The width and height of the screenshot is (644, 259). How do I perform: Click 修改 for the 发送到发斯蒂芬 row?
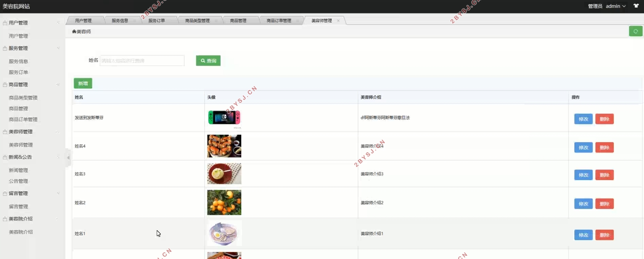click(x=583, y=119)
